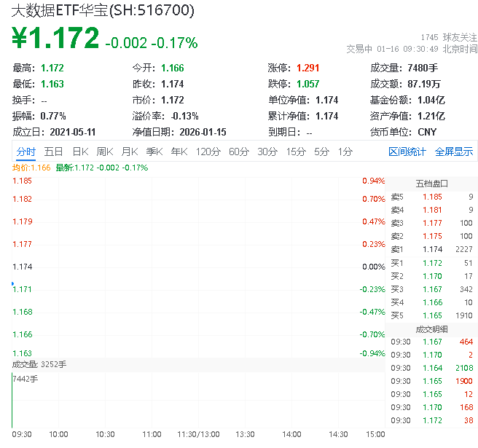Click the blue price marker on chart
Viewport: 478px width, 448px height.
coord(13,284)
